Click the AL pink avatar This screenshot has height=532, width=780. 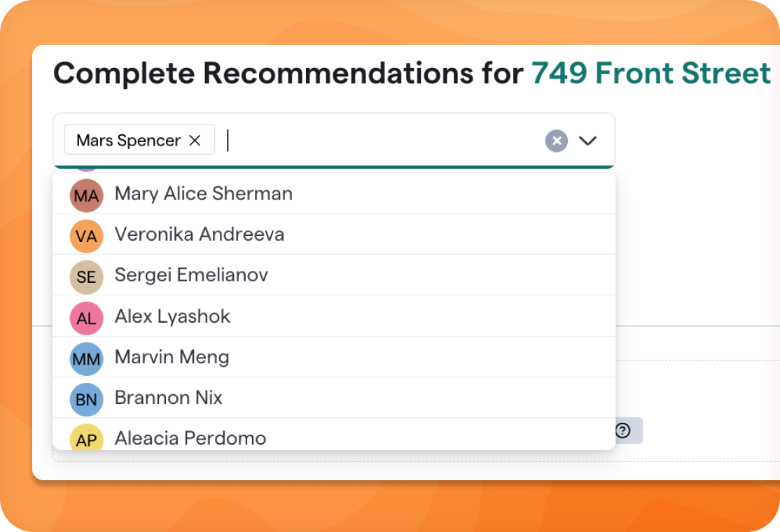point(87,318)
